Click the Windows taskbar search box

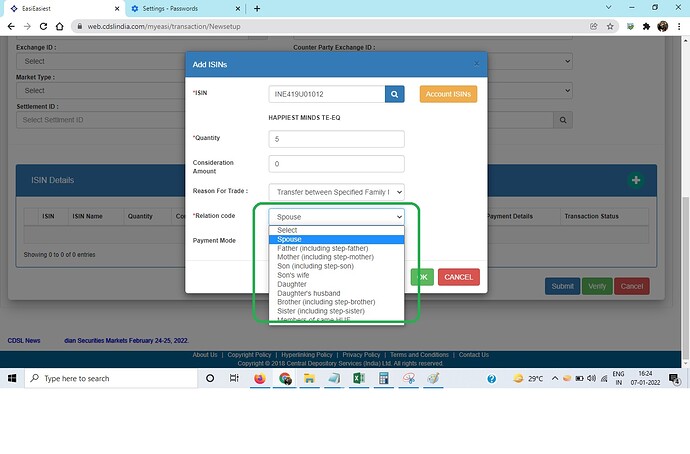click(111, 378)
